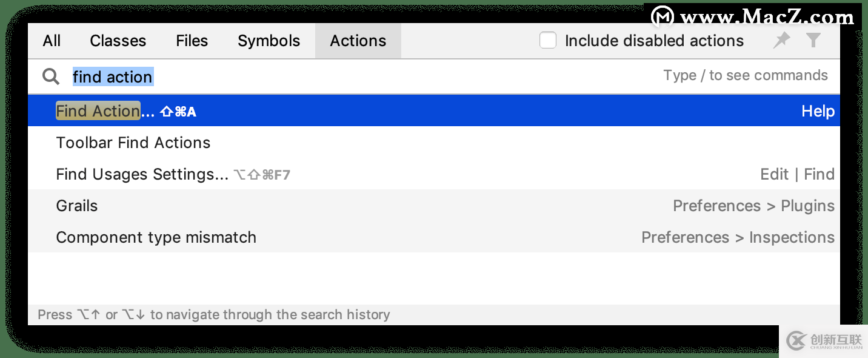Select highlighted 'find action' text in search box
The height and width of the screenshot is (358, 868).
click(x=112, y=76)
